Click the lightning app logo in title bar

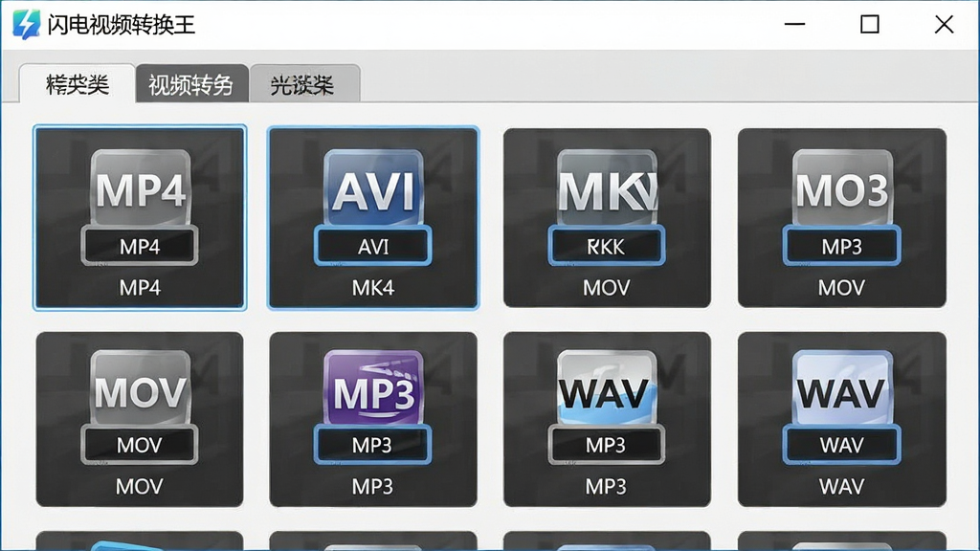coord(26,24)
